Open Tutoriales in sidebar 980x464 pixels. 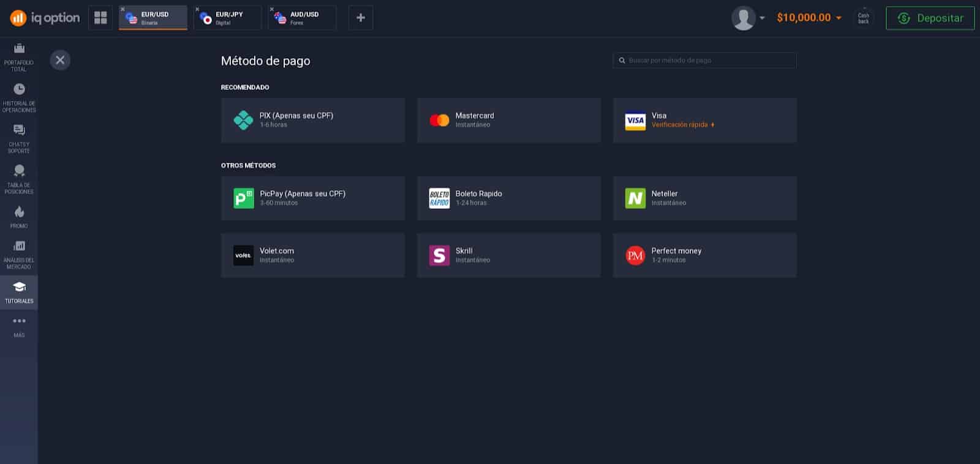pyautogui.click(x=19, y=293)
